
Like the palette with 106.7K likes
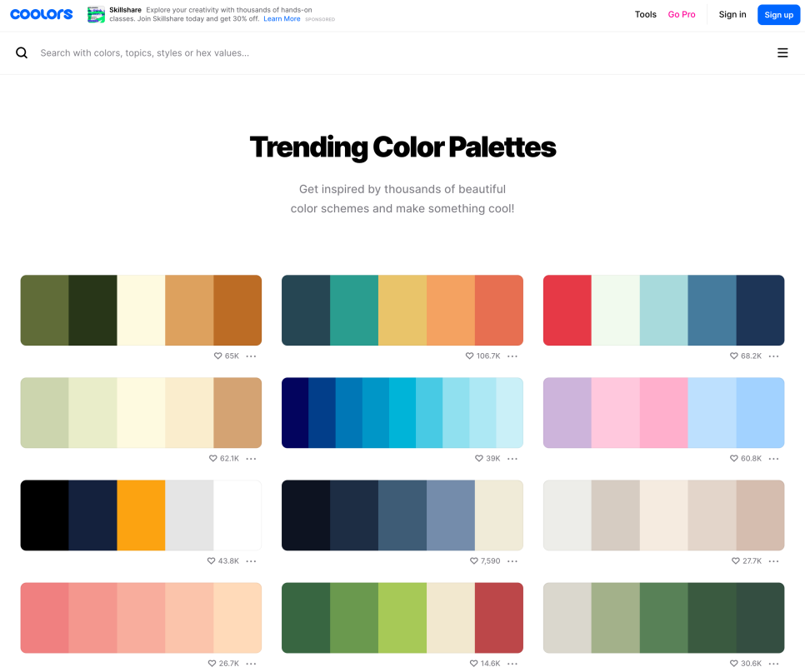pyautogui.click(x=469, y=356)
